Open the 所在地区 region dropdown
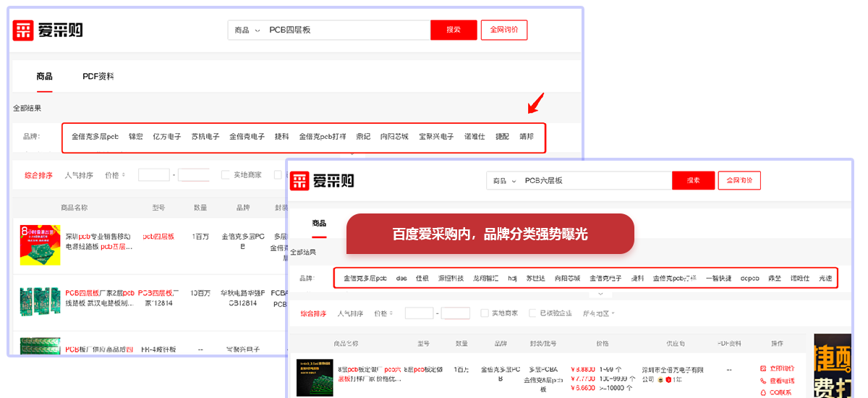 coord(598,313)
